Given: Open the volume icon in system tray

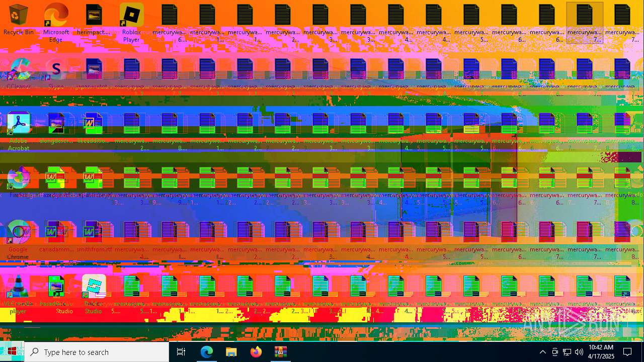Looking at the screenshot, I should click(x=579, y=352).
